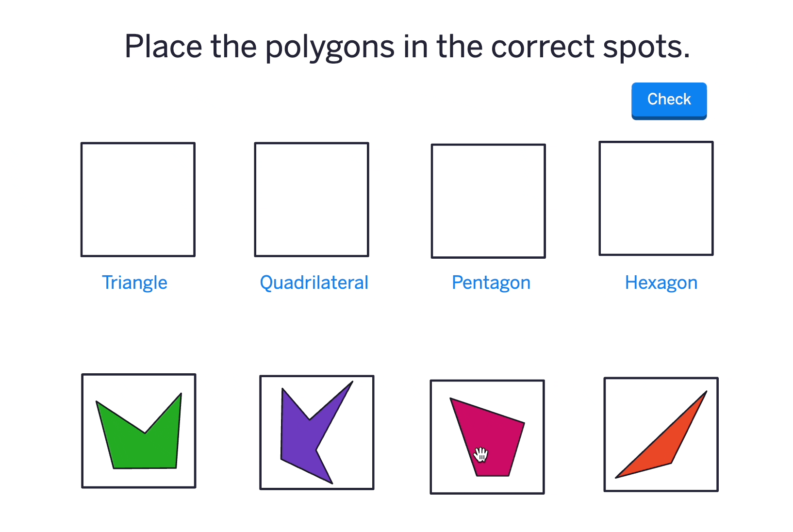The width and height of the screenshot is (793, 532).
Task: Click the empty box above Triangle
Action: 138,199
